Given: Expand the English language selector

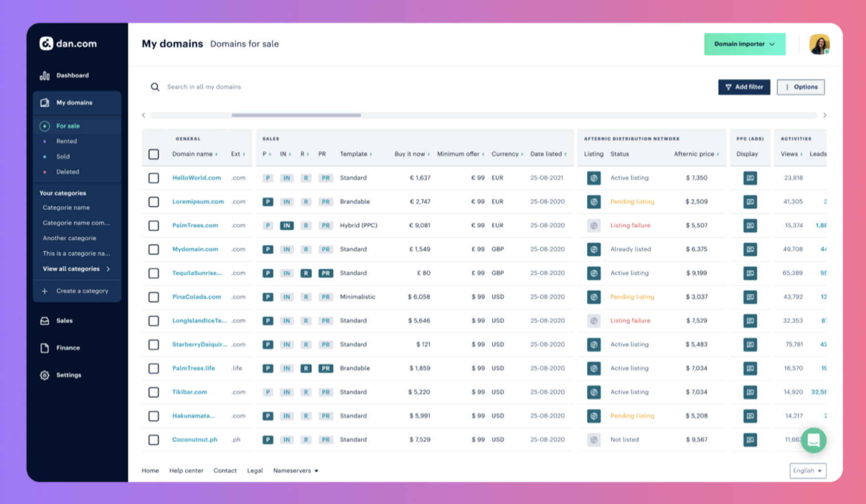Looking at the screenshot, I should click(x=807, y=471).
